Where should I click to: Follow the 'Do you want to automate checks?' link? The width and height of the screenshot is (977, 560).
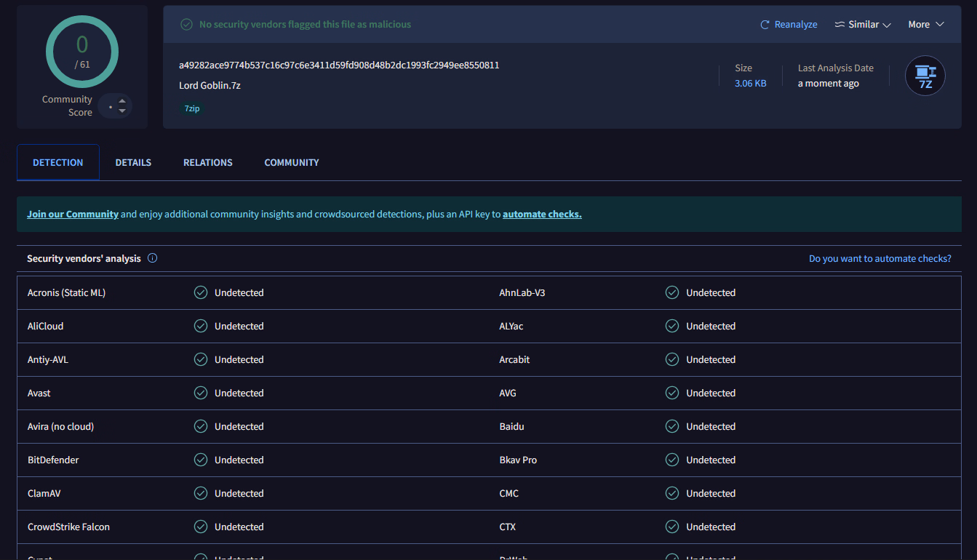pos(880,259)
